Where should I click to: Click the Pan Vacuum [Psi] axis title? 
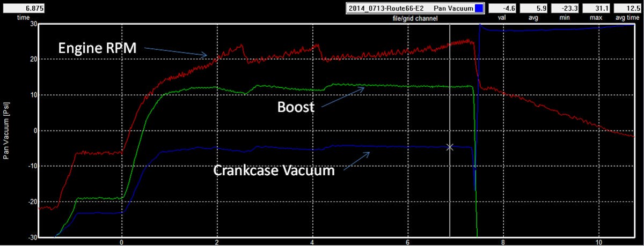tap(8, 130)
